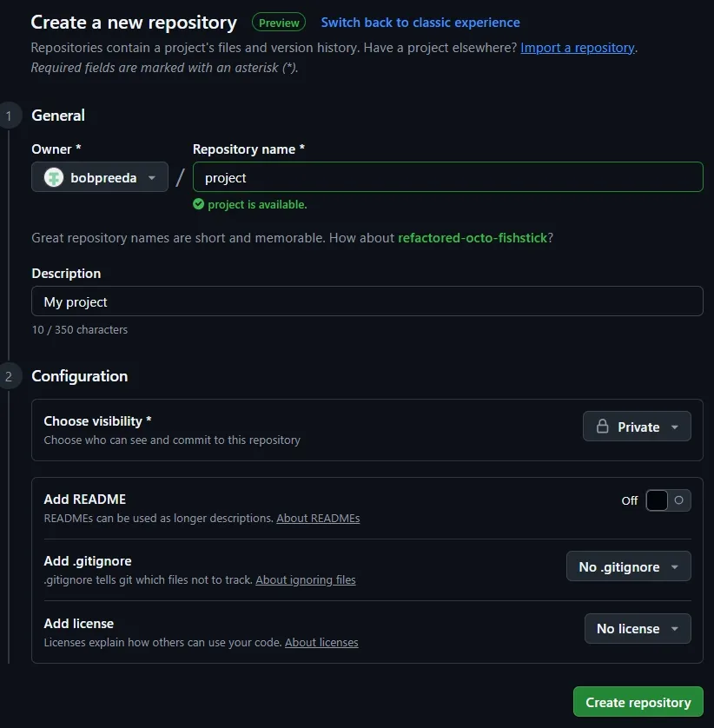Click the Description text field
Screen dimensions: 714x728
[366, 301]
